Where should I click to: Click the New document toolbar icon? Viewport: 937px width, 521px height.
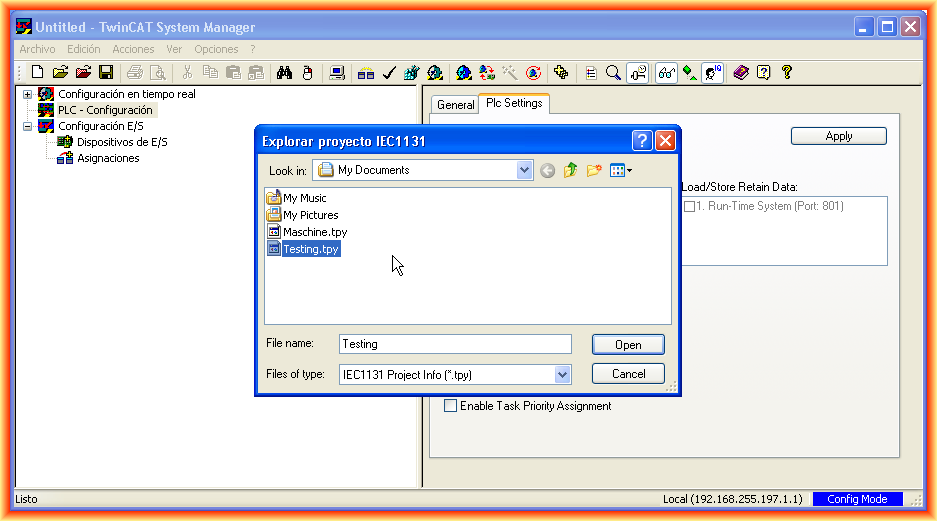[x=37, y=72]
